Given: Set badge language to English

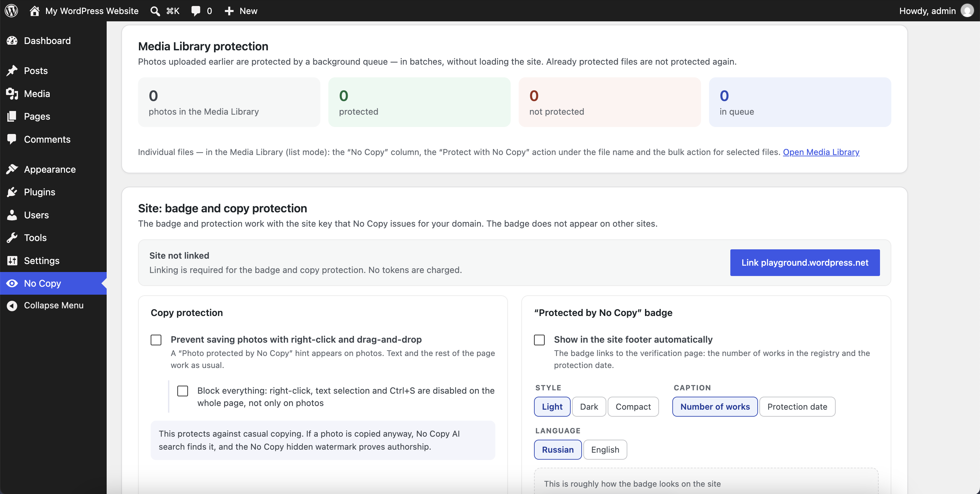Looking at the screenshot, I should click(x=605, y=450).
